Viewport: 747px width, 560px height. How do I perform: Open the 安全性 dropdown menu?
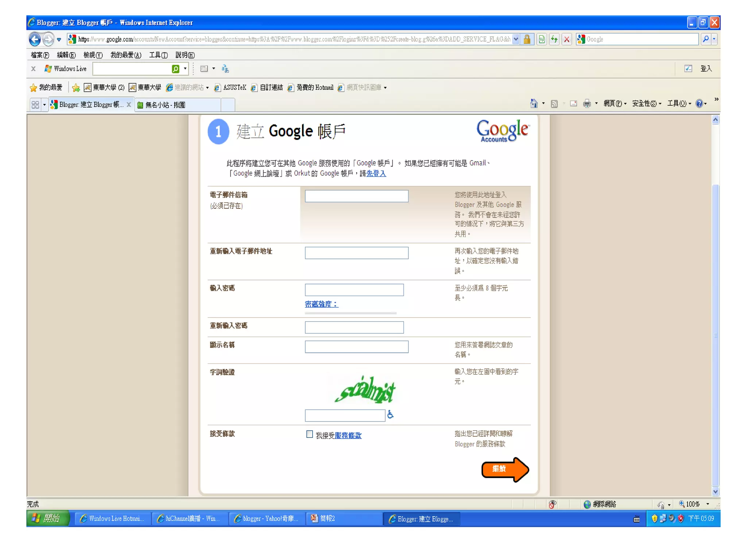tap(646, 104)
